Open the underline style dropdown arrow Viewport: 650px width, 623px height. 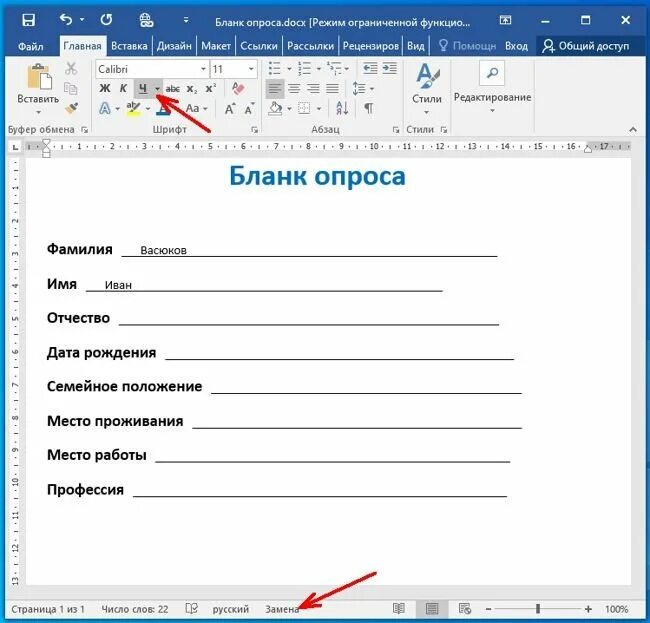(157, 88)
